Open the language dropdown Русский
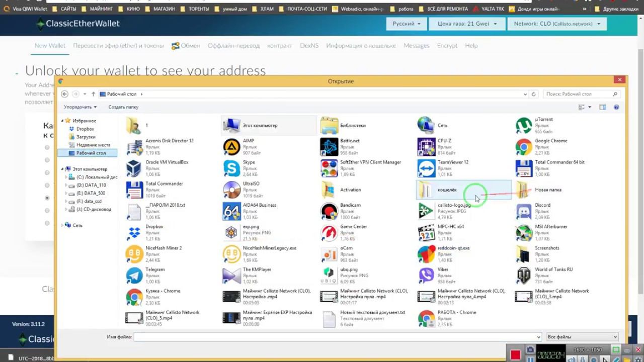 (x=407, y=24)
